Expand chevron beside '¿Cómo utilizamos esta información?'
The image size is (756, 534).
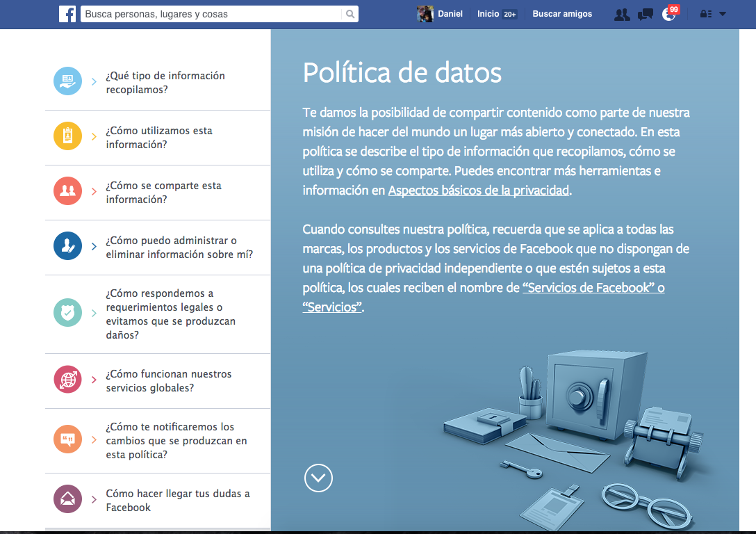click(94, 136)
